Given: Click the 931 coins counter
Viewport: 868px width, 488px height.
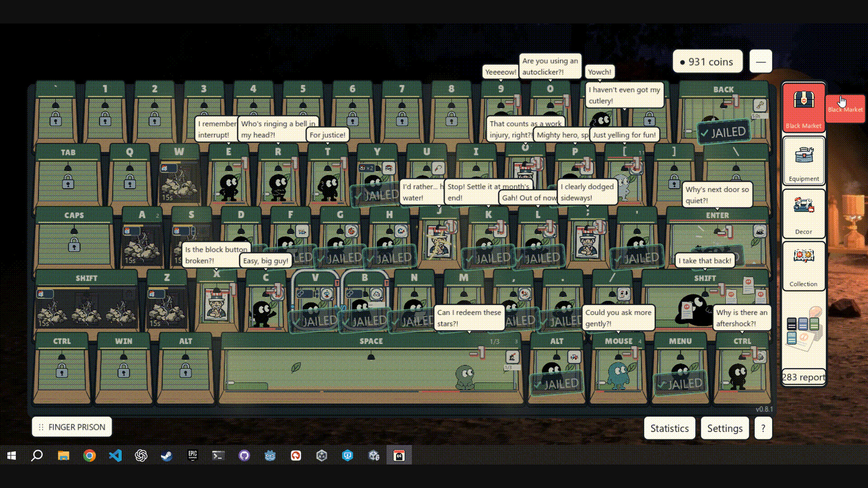Looking at the screenshot, I should 708,61.
